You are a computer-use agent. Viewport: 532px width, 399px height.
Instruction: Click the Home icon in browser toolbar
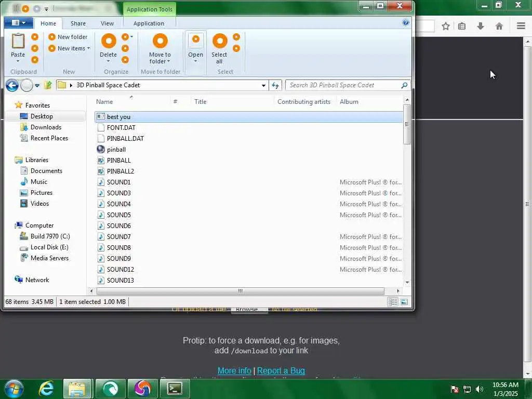(499, 26)
